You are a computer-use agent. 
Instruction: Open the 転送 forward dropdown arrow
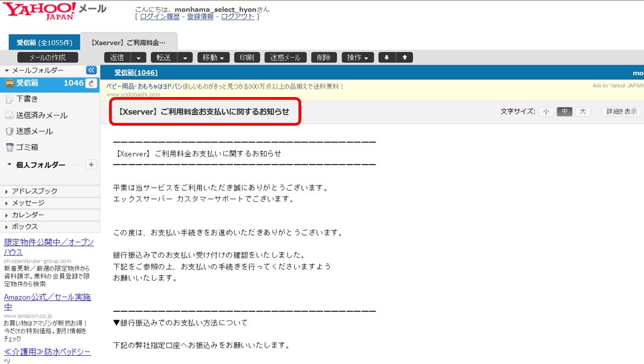click(x=185, y=58)
